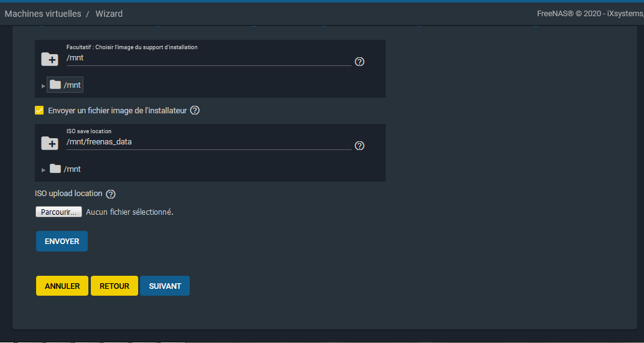This screenshot has width=644, height=343.
Task: Show help for ISO save location field
Action: (x=359, y=146)
